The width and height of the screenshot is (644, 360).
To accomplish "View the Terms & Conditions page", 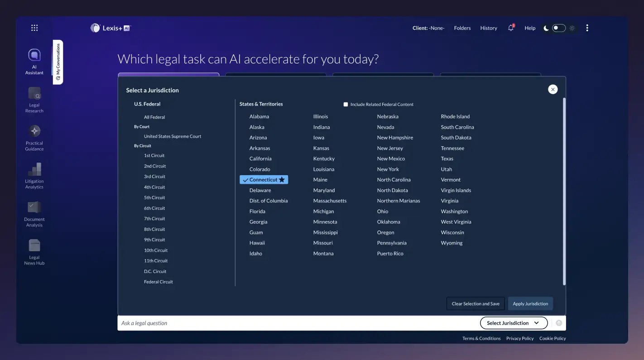I will point(481,338).
